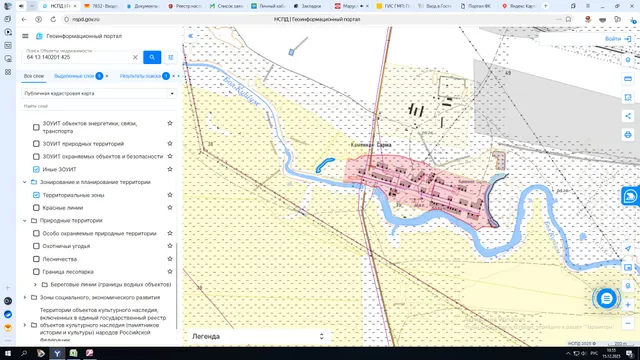The width and height of the screenshot is (640, 360).
Task: Open the assistant widget on the right map edge
Action: [x=631, y=196]
